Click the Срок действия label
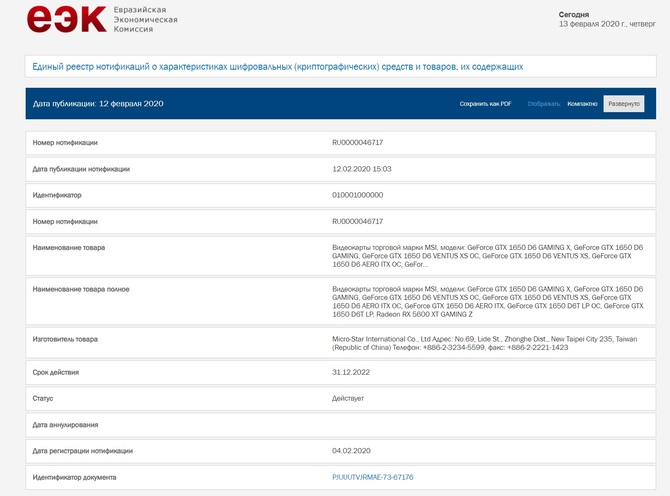The width and height of the screenshot is (670, 496). [56, 373]
